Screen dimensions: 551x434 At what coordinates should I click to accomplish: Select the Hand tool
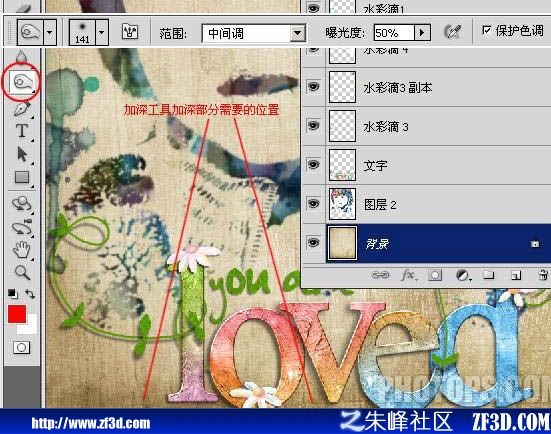click(22, 250)
